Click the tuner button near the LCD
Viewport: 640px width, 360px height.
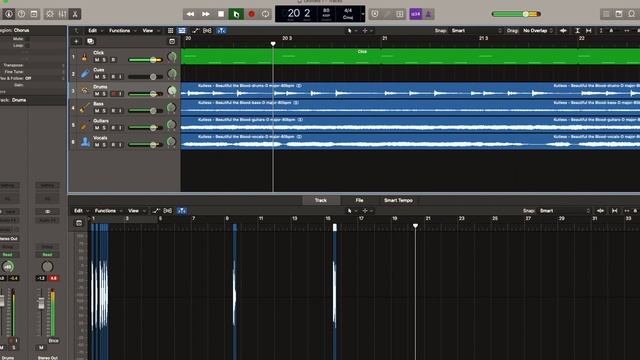pos(387,14)
